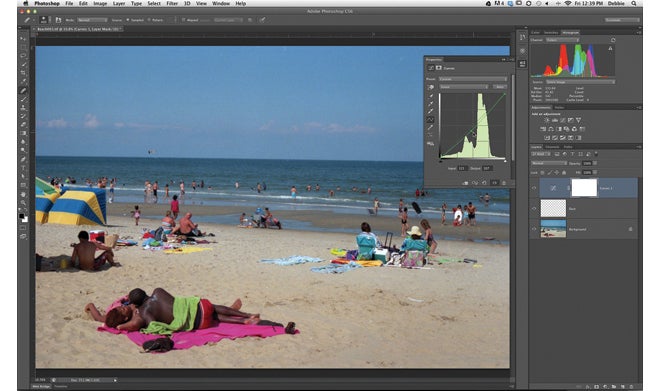Add Brightness/Contrast adjustment from Adjustments panel
The height and width of the screenshot is (391, 660).
tap(547, 120)
